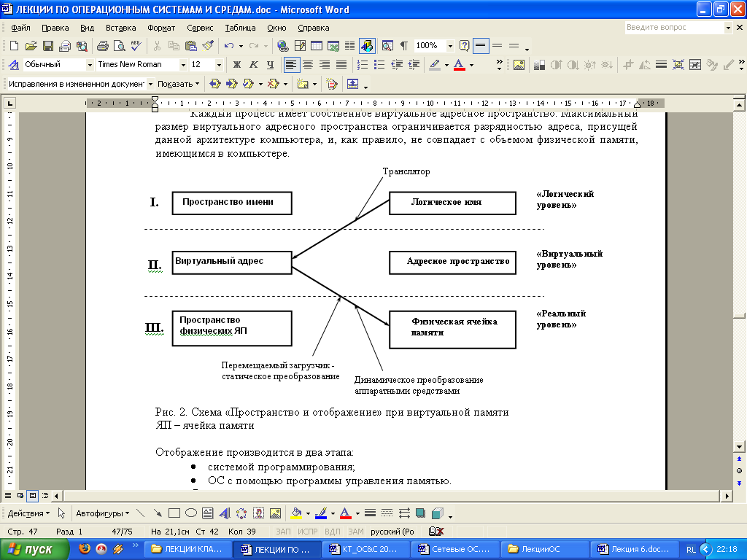The width and height of the screenshot is (747, 560).
Task: Open a file with the folder icon
Action: [31, 46]
